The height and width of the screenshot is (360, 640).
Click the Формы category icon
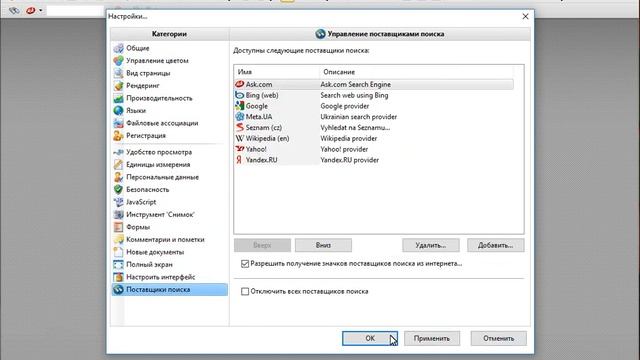coord(118,227)
